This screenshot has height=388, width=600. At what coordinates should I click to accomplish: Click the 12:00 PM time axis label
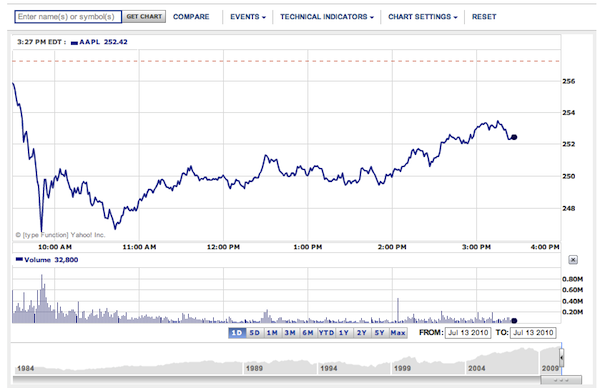point(223,247)
